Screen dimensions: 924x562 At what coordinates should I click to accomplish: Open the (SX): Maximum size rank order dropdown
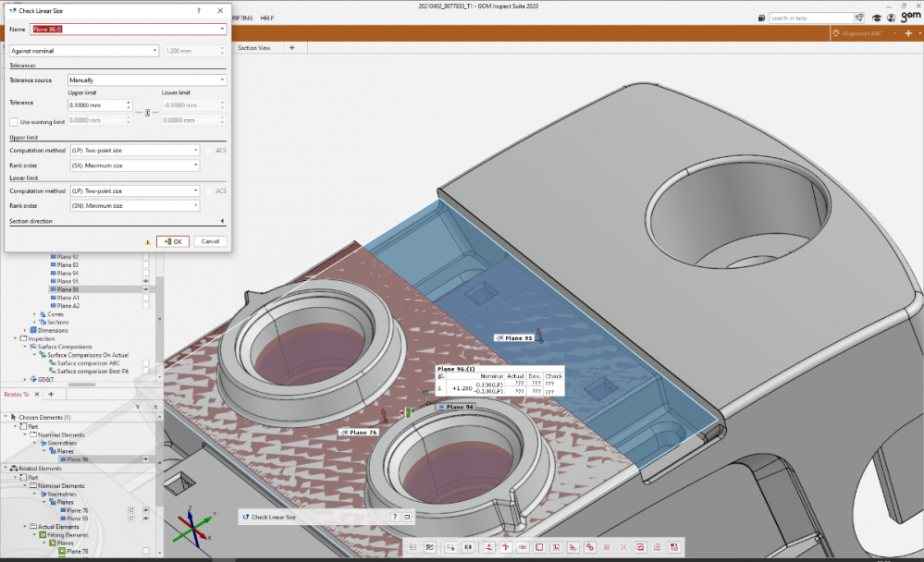[134, 165]
